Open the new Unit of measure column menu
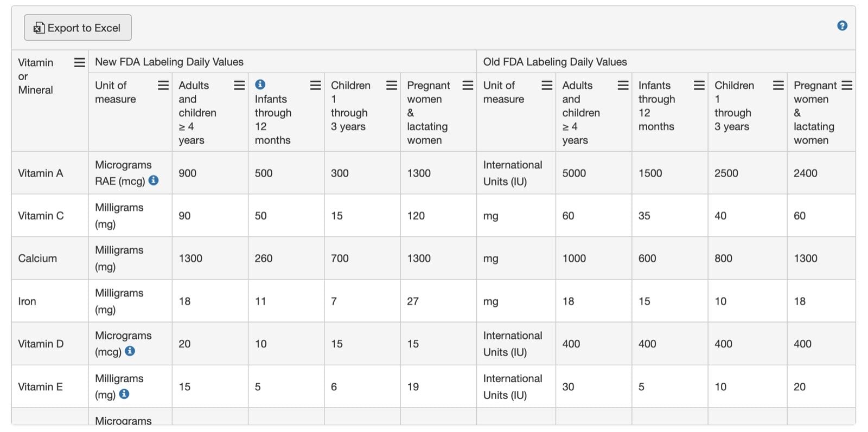 tap(163, 85)
